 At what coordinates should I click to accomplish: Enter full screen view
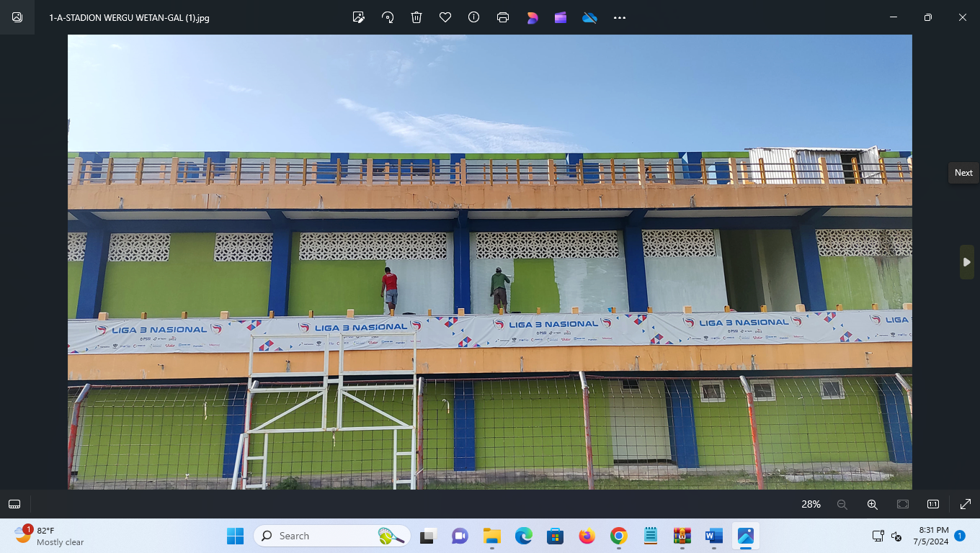(966, 504)
